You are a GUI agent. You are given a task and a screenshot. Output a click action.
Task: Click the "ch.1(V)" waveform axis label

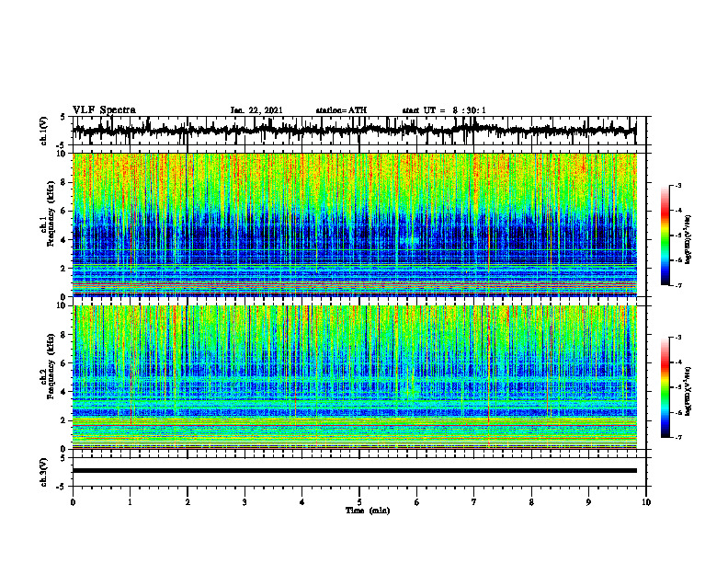[x=44, y=131]
